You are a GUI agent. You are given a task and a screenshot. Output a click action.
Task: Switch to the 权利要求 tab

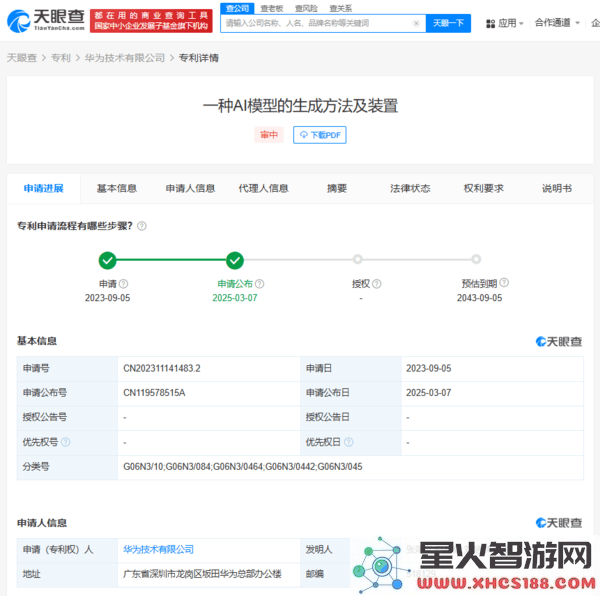(484, 188)
